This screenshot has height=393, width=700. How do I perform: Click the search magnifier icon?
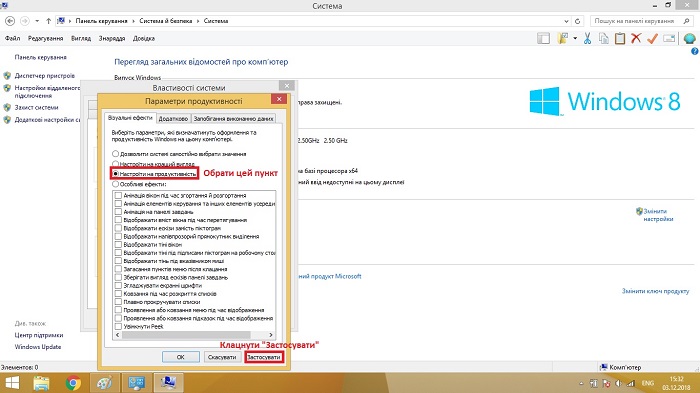[686, 21]
